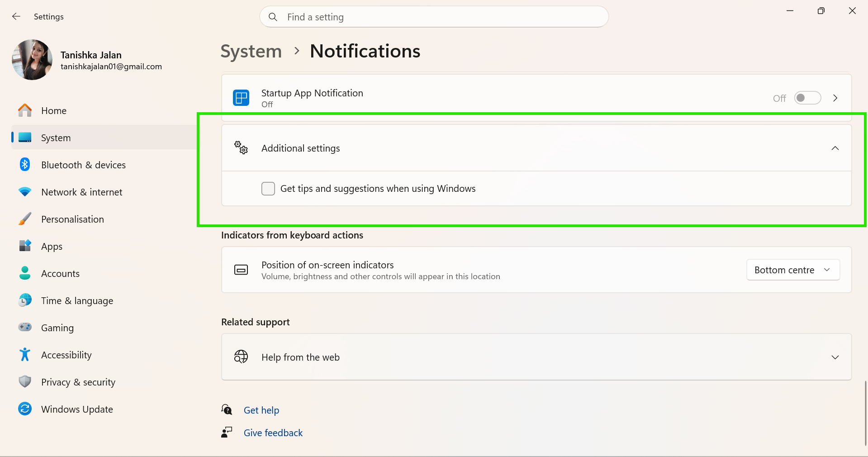Screen dimensions: 868x457
Task: Open Personalisation settings
Action: coord(104,219)
